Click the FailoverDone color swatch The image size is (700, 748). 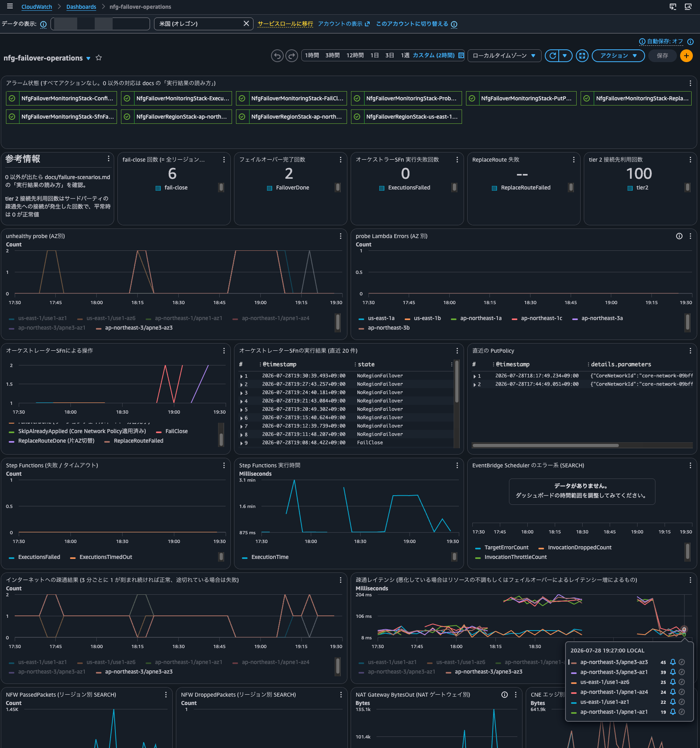click(x=269, y=188)
